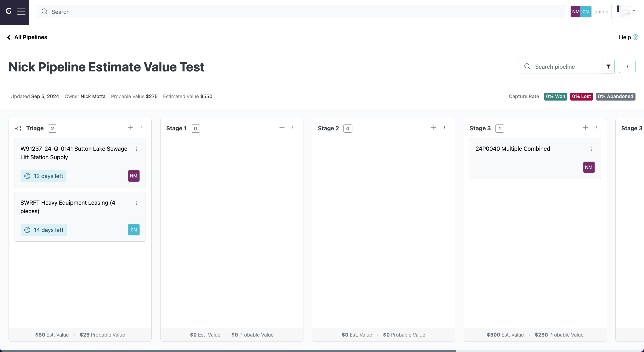The image size is (644, 352).
Task: Click the 14 days left badge
Action: (44, 230)
